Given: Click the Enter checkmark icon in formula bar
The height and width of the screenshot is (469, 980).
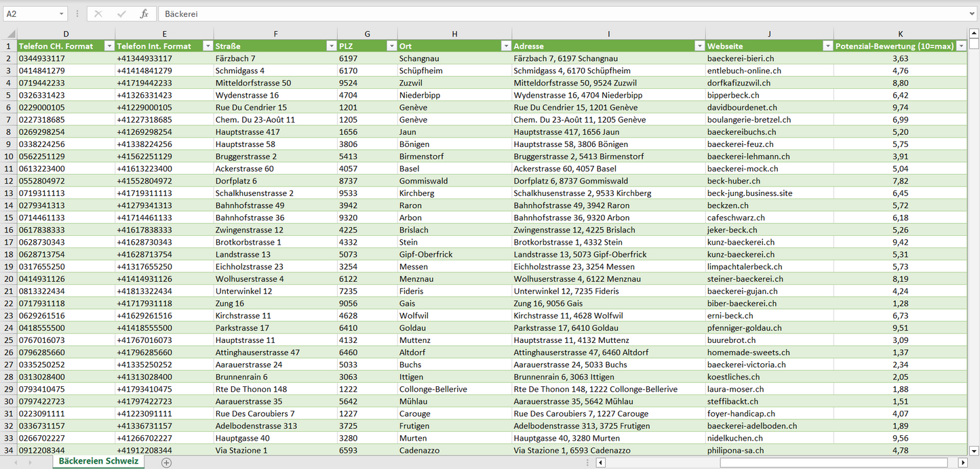Looking at the screenshot, I should click(121, 14).
